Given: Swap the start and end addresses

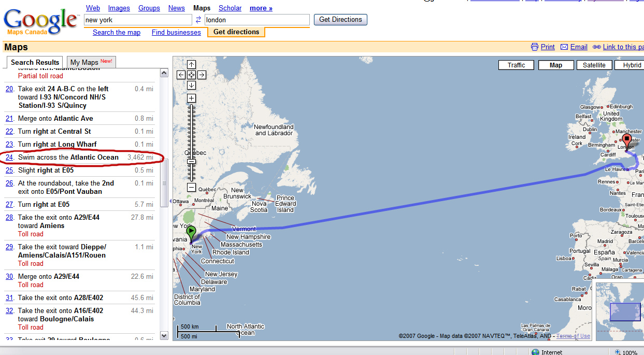Looking at the screenshot, I should point(198,20).
